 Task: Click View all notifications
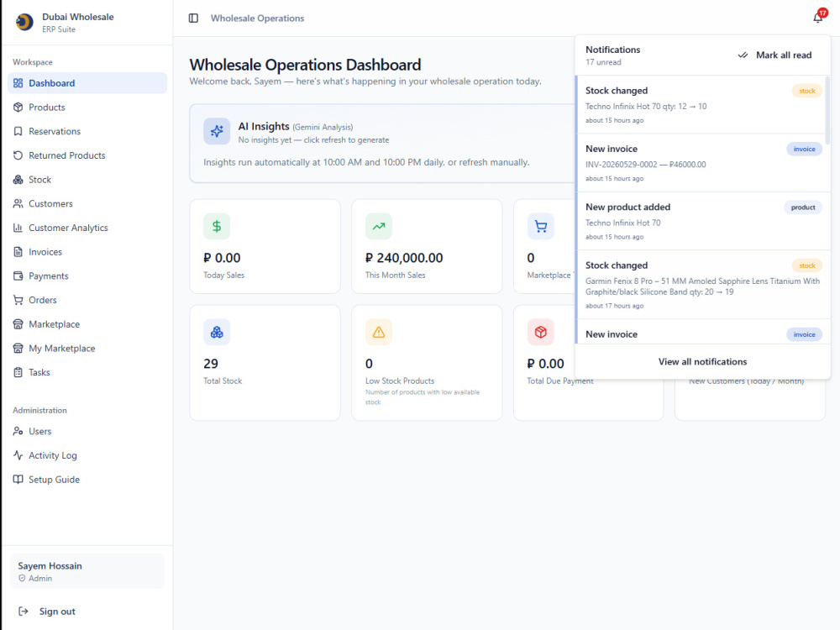[702, 361]
